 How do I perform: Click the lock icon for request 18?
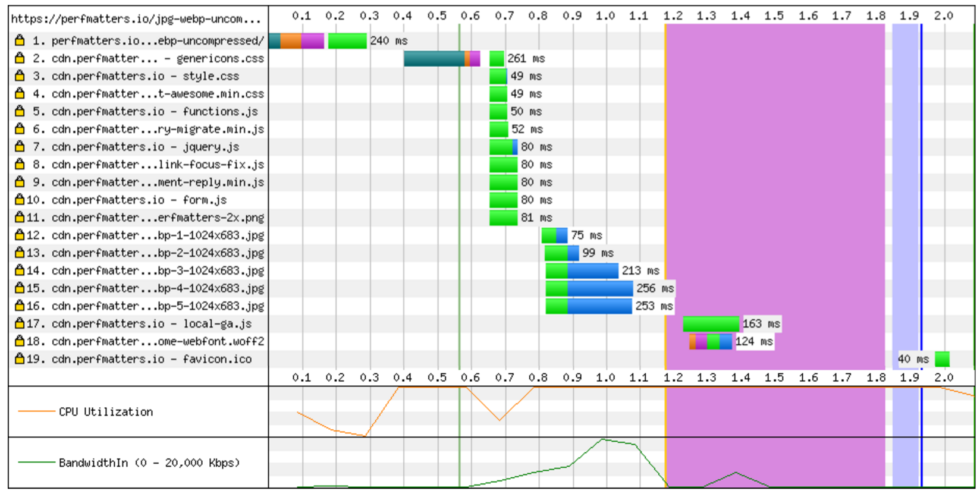click(20, 341)
